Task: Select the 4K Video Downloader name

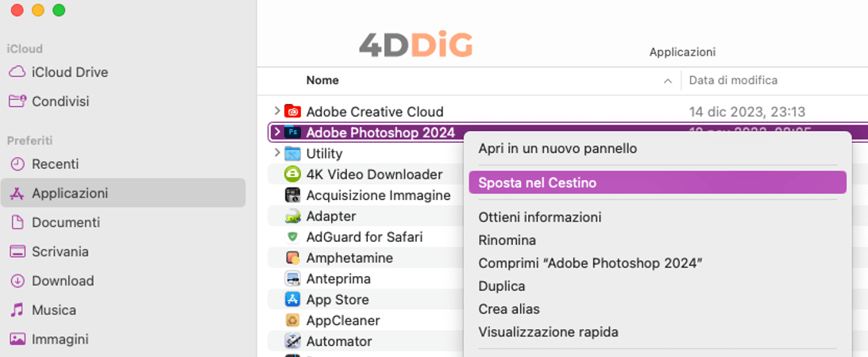Action: [374, 175]
